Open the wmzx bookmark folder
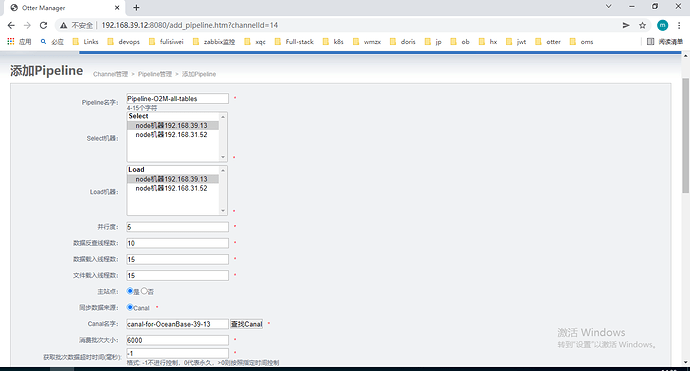The height and width of the screenshot is (371, 690). (367, 42)
